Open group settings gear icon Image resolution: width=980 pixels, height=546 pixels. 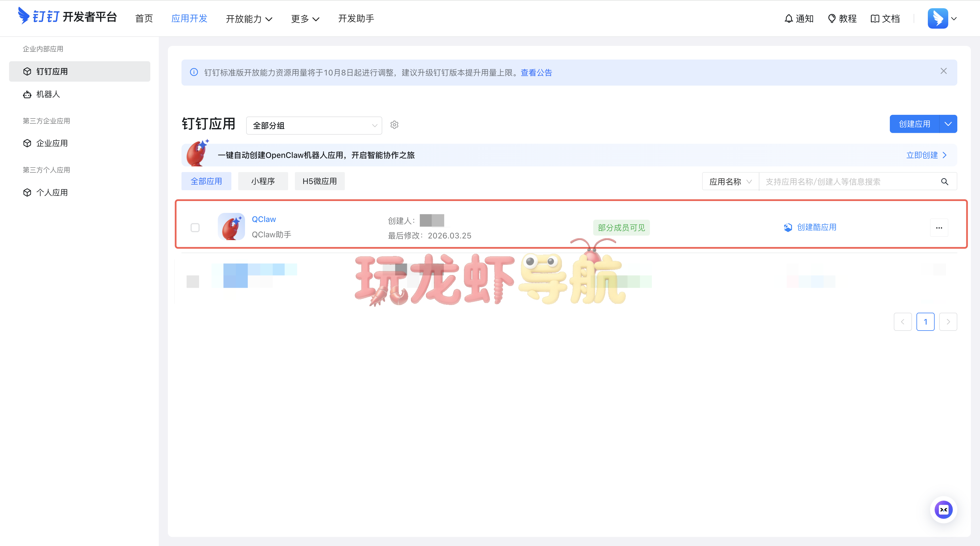coord(394,125)
